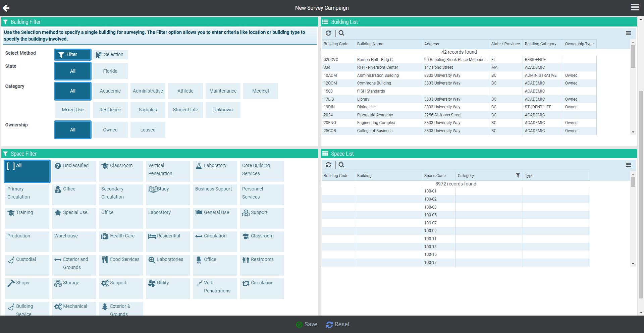Viewport: 644px width, 333px height.
Task: Open Space List options menu icon
Action: [x=629, y=165]
